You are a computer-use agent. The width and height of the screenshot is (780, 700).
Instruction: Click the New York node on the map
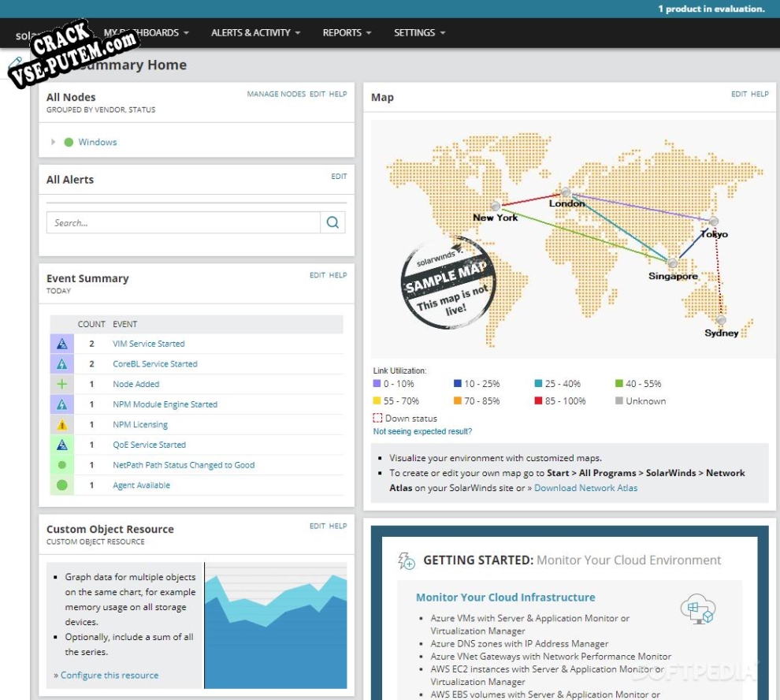coord(496,206)
